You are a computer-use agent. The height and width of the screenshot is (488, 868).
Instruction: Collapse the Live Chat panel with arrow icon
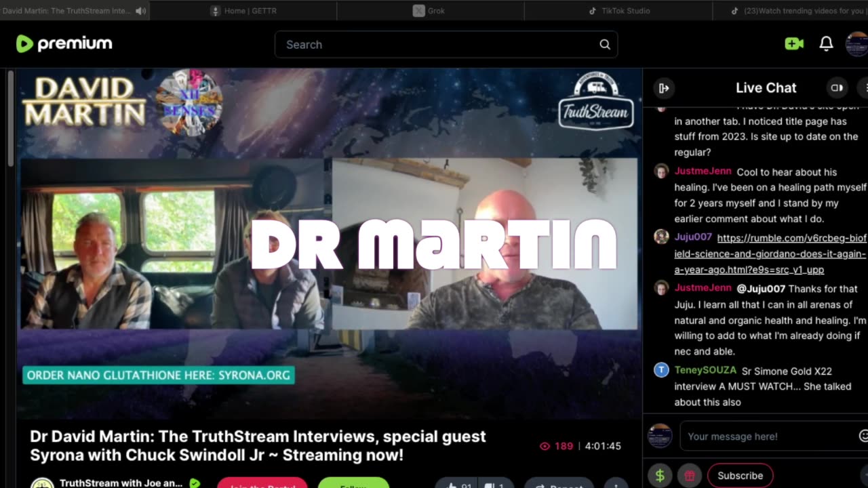(x=664, y=88)
